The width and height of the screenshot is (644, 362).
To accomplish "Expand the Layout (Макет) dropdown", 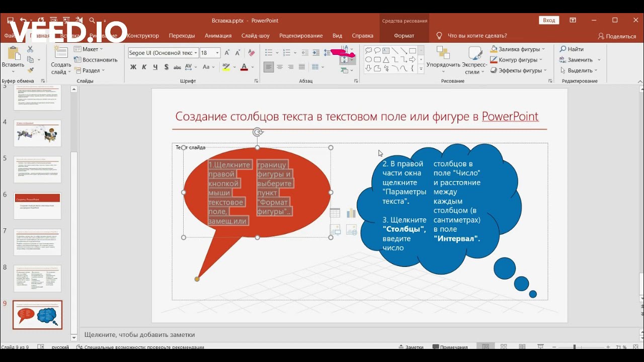I will 89,49.
